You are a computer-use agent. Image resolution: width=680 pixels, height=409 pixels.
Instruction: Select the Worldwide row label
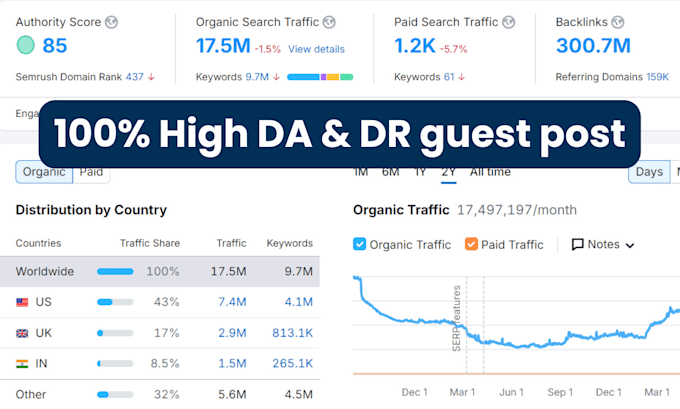click(x=45, y=272)
